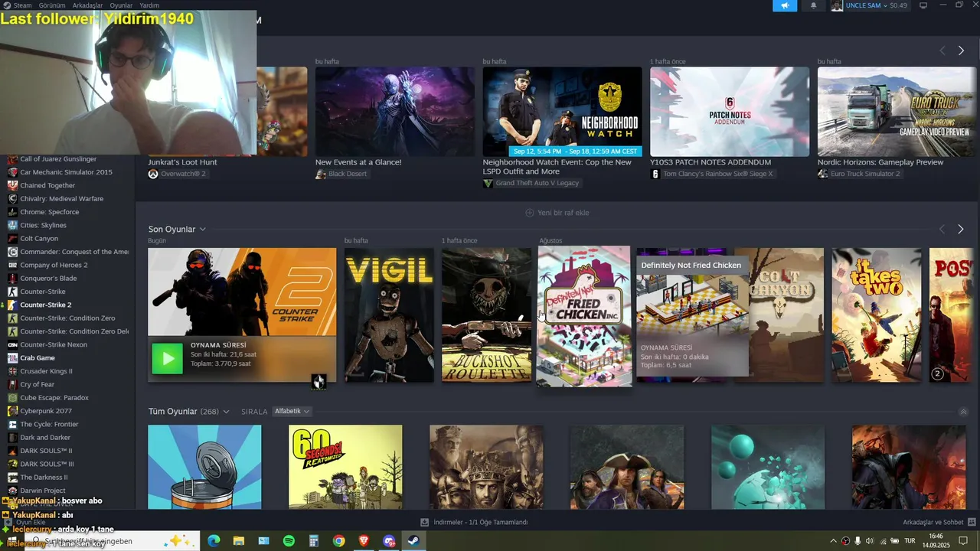Open Brave browser from the taskbar
980x551 pixels.
364,541
